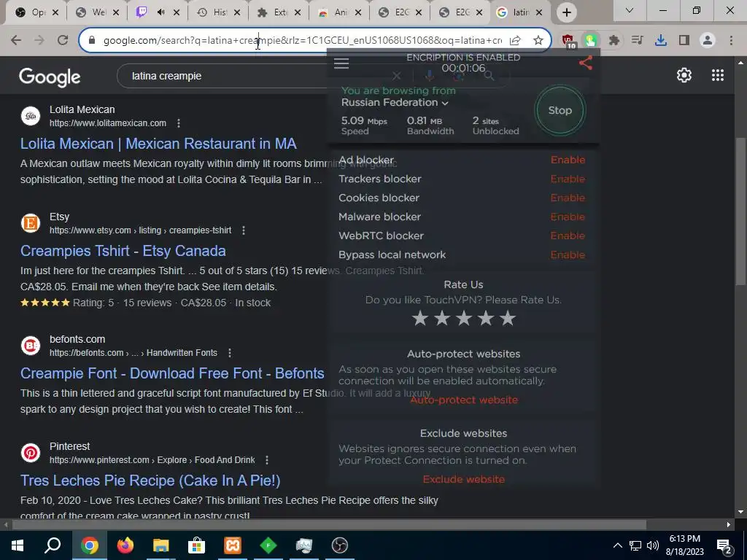Image resolution: width=747 pixels, height=560 pixels.
Task: Mute the Twitch tab via speaker icon
Action: [x=161, y=12]
